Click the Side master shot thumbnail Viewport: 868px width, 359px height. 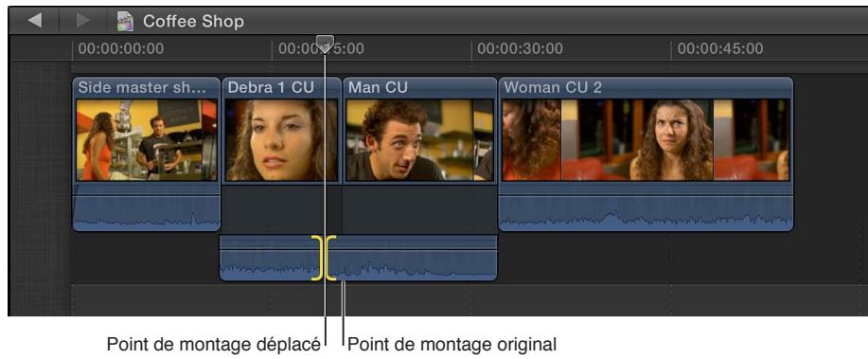coord(146,140)
